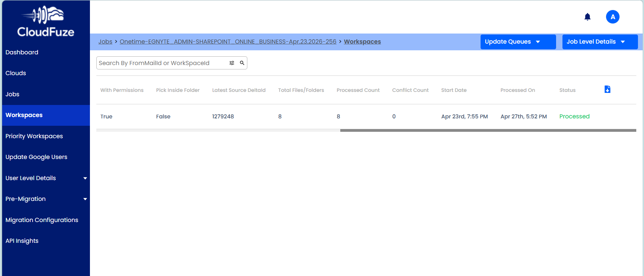
Task: Open the Onetime-EGNYTE_ADMIN job breadcrumb link
Action: 228,42
